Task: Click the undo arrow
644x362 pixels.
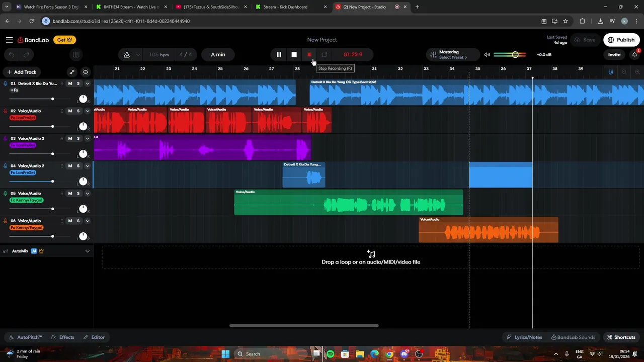Action: tap(12, 54)
